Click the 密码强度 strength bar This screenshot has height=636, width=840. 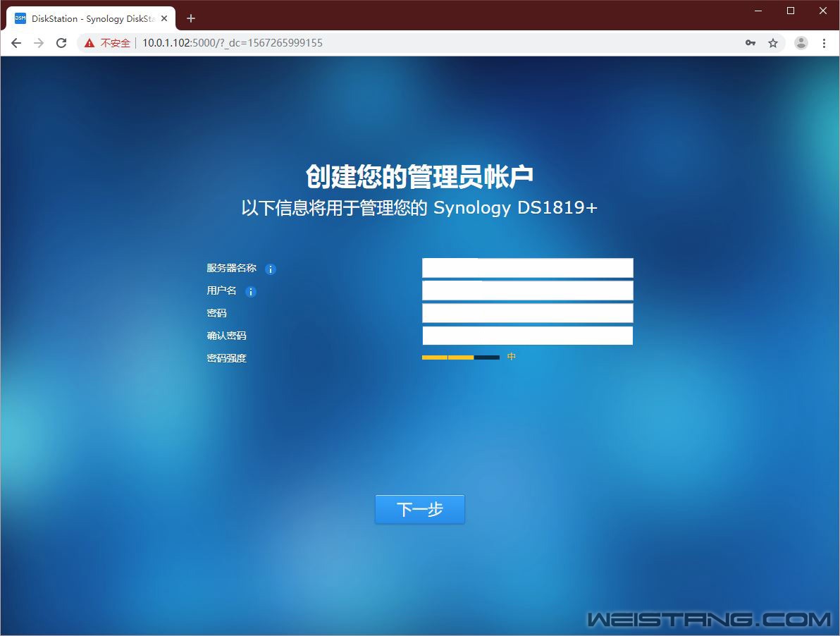[460, 357]
